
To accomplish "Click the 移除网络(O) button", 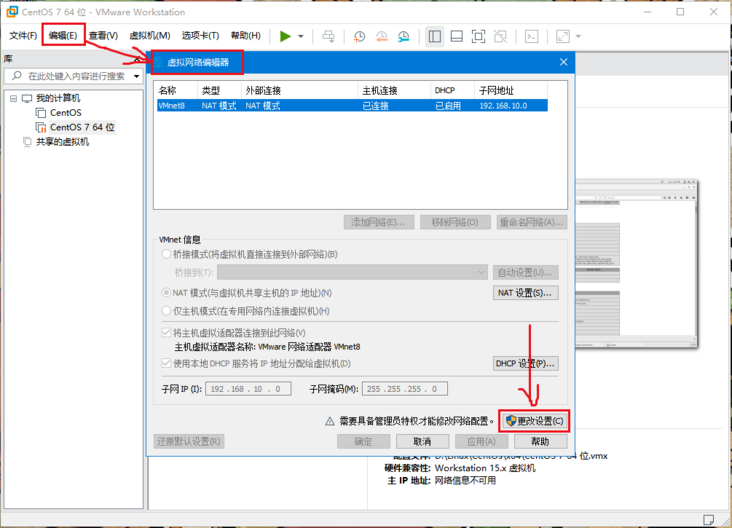I will pos(455,222).
